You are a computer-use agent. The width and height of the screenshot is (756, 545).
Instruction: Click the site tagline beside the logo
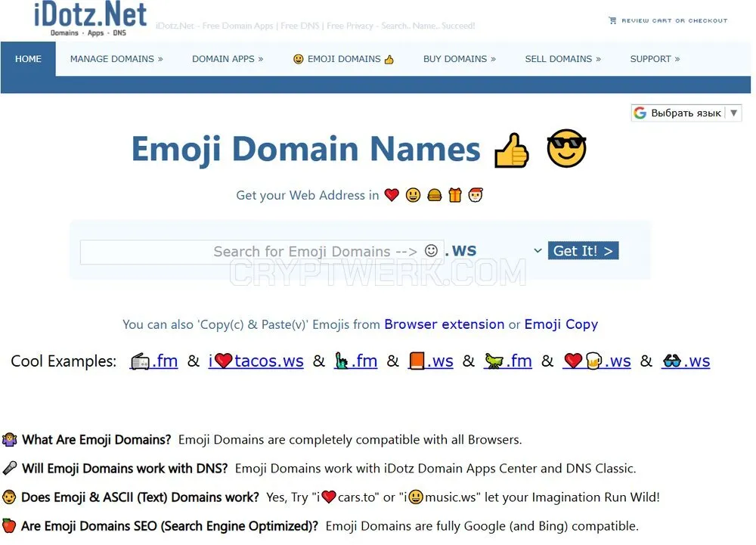point(314,26)
